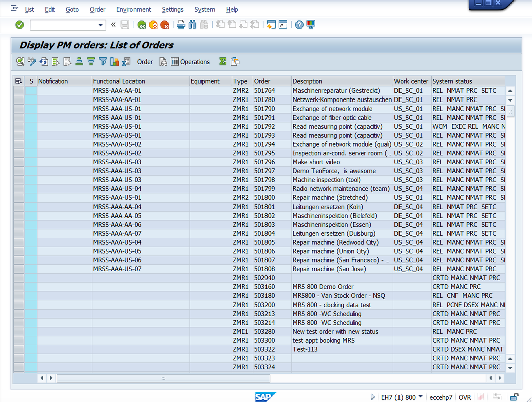
Task: Click the vertical scrollbar thumb
Action: pyautogui.click(x=510, y=111)
